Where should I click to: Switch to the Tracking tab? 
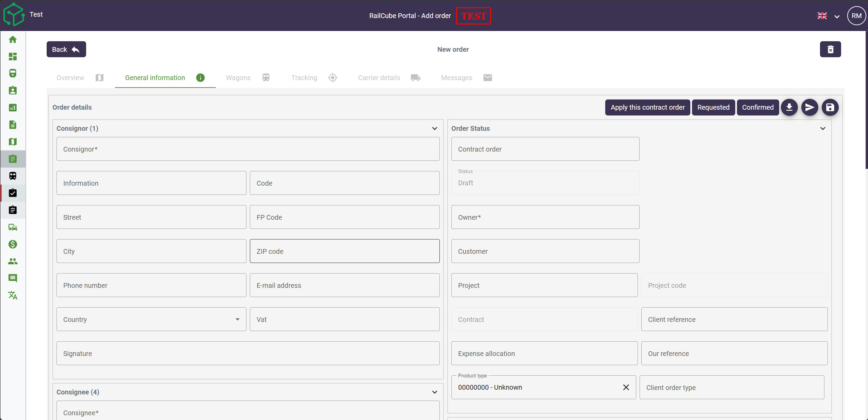click(x=314, y=78)
